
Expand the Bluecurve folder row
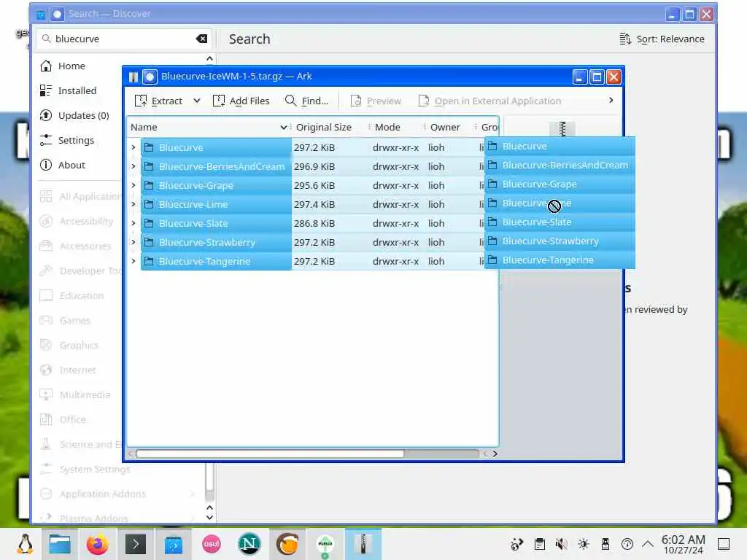click(133, 147)
